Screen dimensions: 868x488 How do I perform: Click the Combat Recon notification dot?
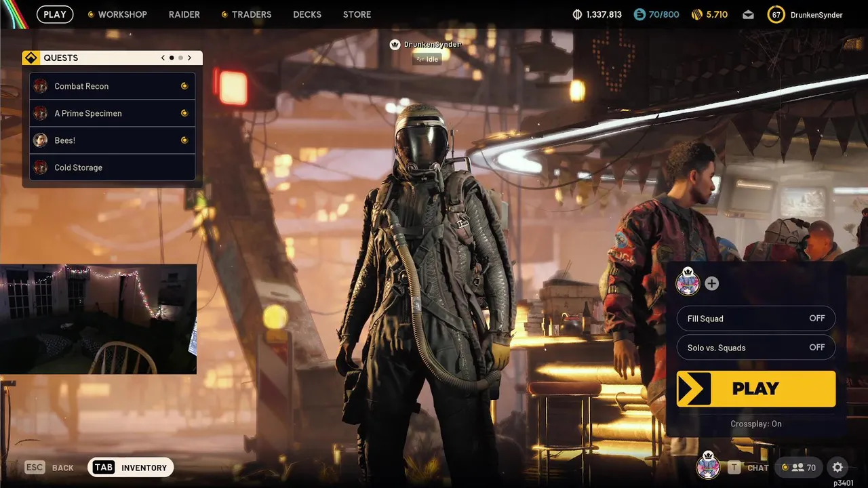(x=184, y=86)
